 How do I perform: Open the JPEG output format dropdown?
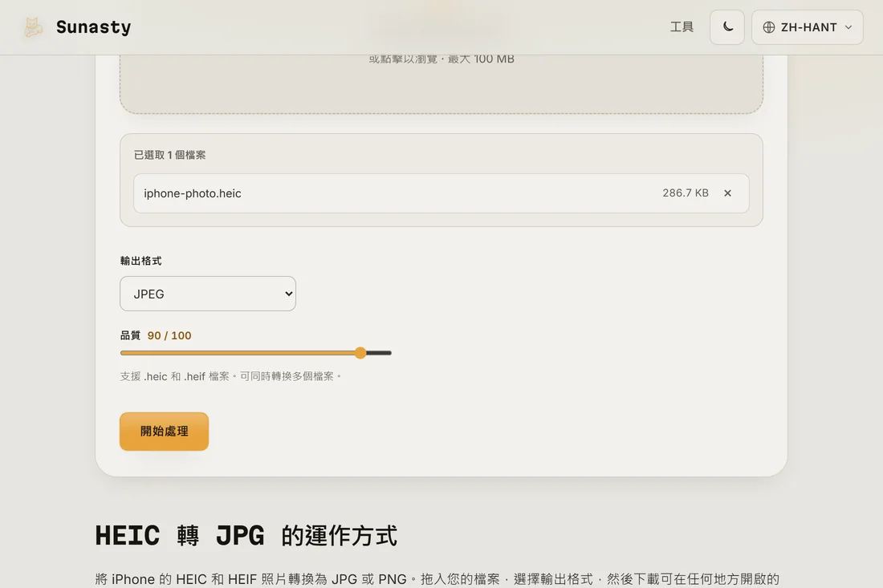(208, 294)
